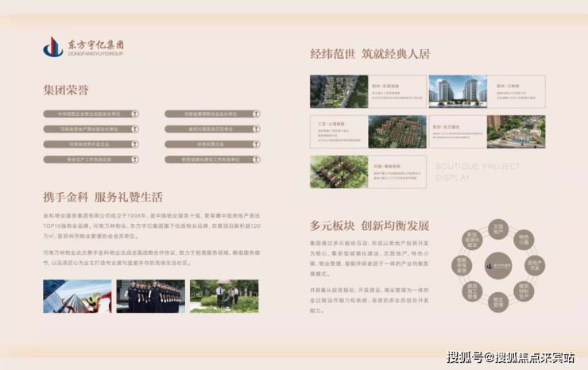Click the 郑州·东原阅城 project title
588x370 pixels.
pos(385,86)
